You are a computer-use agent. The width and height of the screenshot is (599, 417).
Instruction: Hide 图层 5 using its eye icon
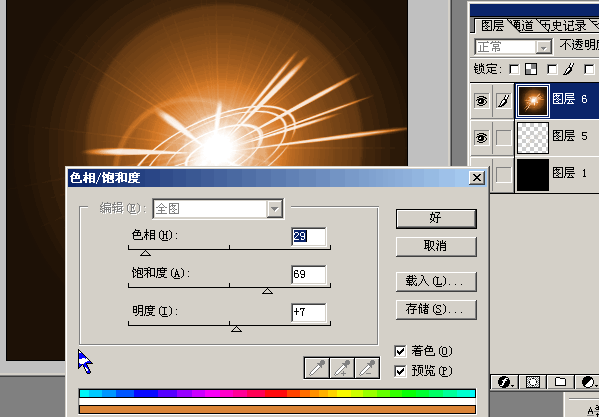481,137
